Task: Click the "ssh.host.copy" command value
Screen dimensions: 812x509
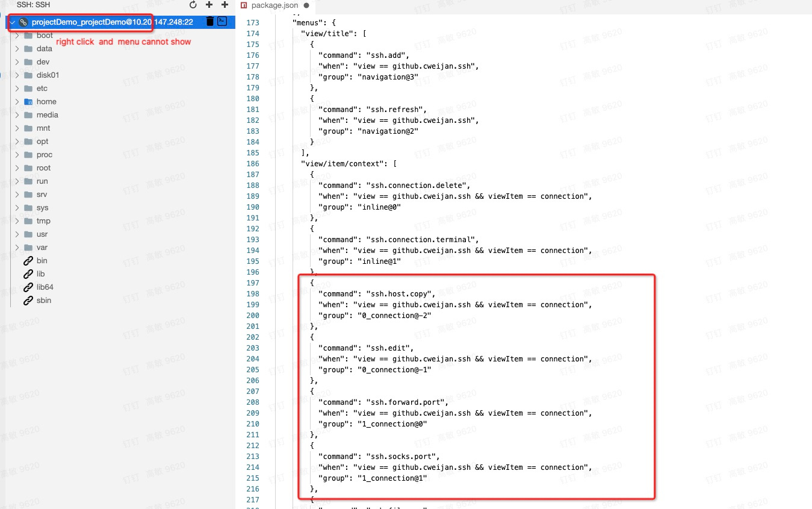Action: point(399,294)
